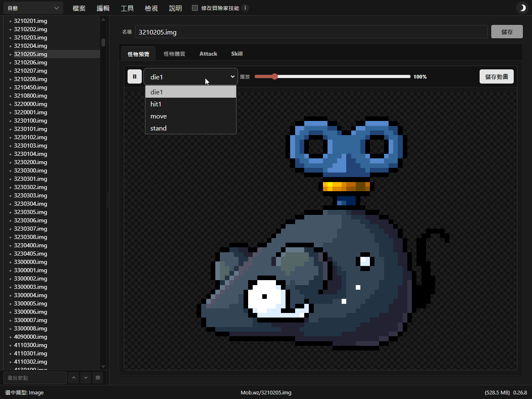This screenshot has width=532, height=399.
Task: Open the 工具 menu
Action: click(127, 8)
